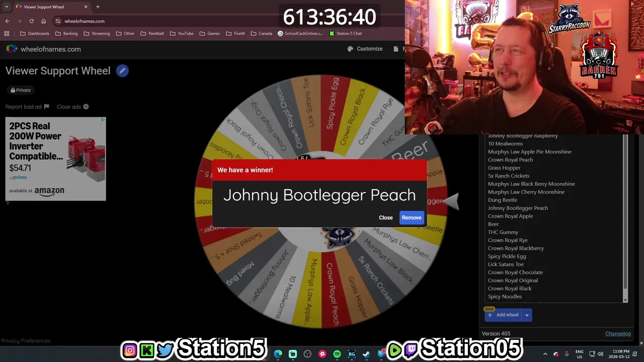Open the tab search dropdown arrow
The width and height of the screenshot is (644, 362).
[7, 7]
